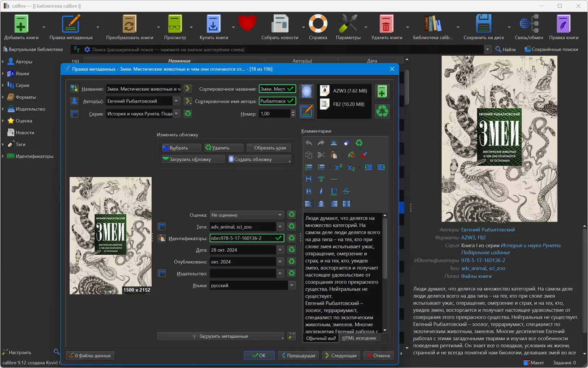The height and width of the screenshot is (368, 588).
Task: Set comment alignment to center
Action: 321,204
